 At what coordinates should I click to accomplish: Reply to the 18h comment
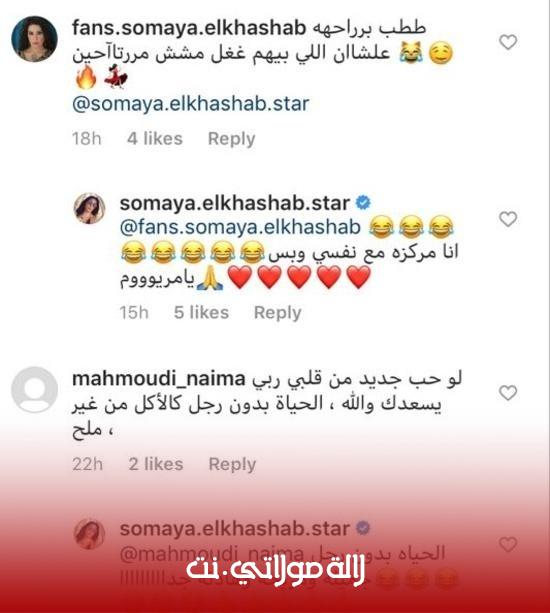click(x=231, y=139)
